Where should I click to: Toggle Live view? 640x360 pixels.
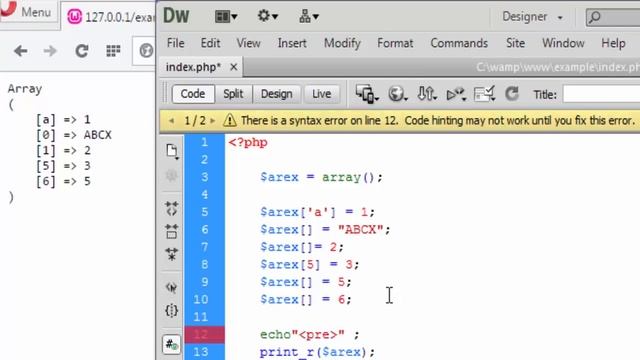(x=321, y=94)
